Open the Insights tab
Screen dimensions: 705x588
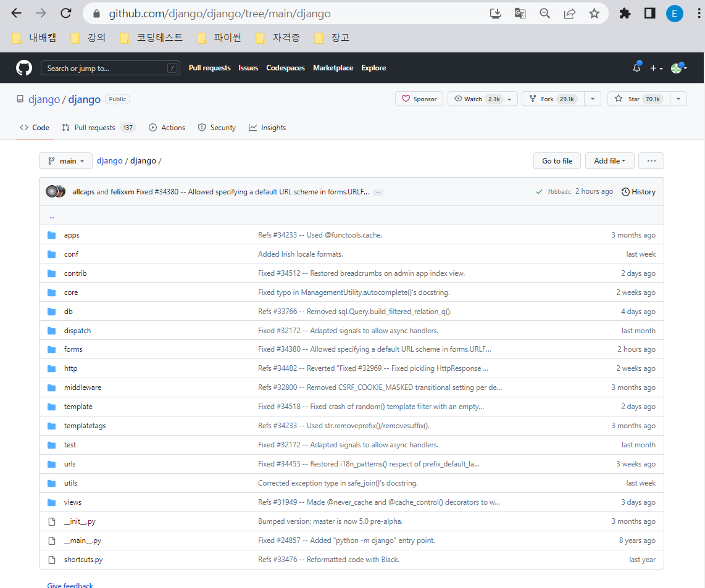[x=267, y=128]
